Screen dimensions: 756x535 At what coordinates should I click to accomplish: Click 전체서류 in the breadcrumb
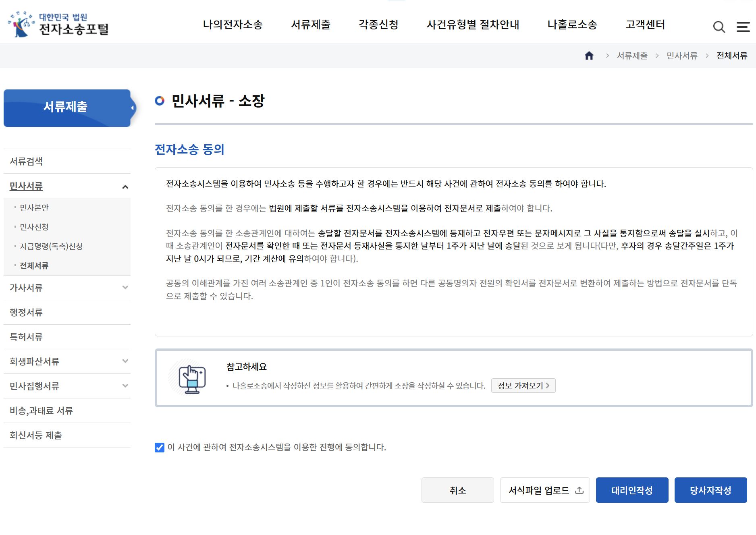tap(732, 56)
